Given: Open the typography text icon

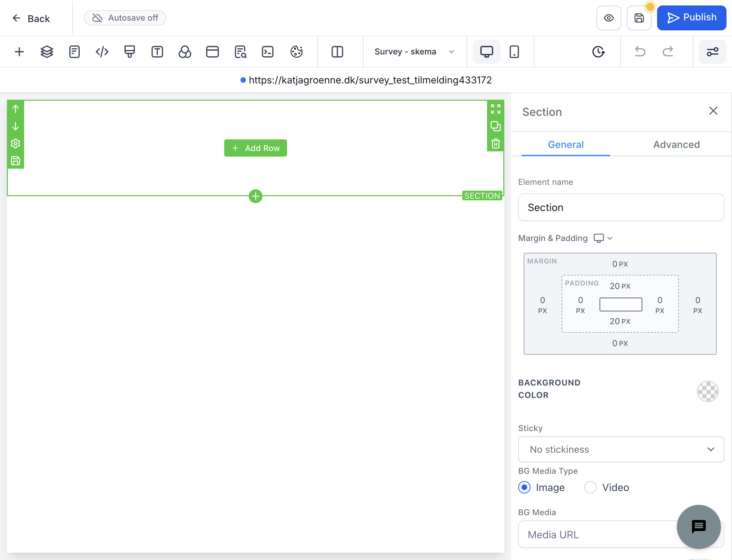Looking at the screenshot, I should coord(157,52).
